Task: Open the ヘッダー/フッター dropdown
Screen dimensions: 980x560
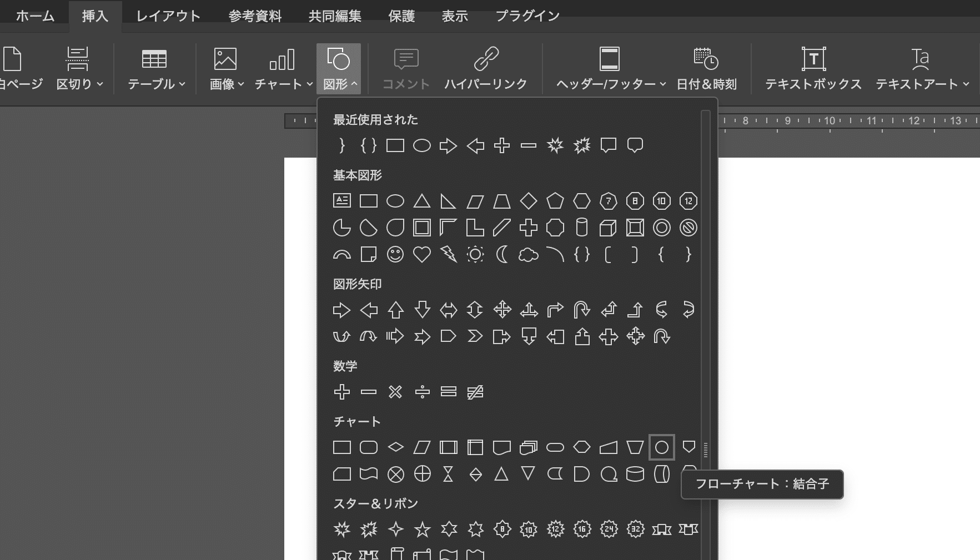Action: click(x=611, y=69)
